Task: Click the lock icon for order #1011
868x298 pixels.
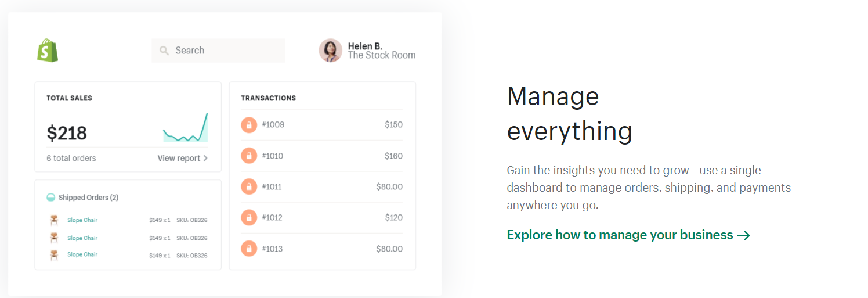Action: (x=249, y=186)
